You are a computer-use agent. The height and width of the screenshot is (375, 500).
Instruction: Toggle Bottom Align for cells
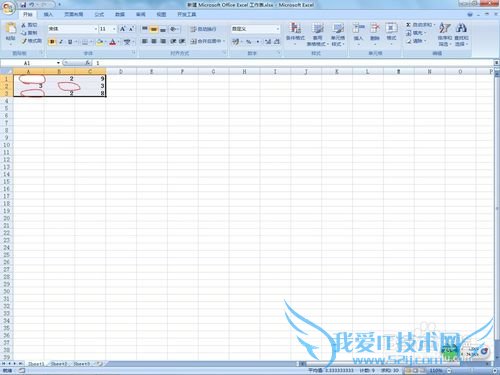pyautogui.click(x=163, y=29)
